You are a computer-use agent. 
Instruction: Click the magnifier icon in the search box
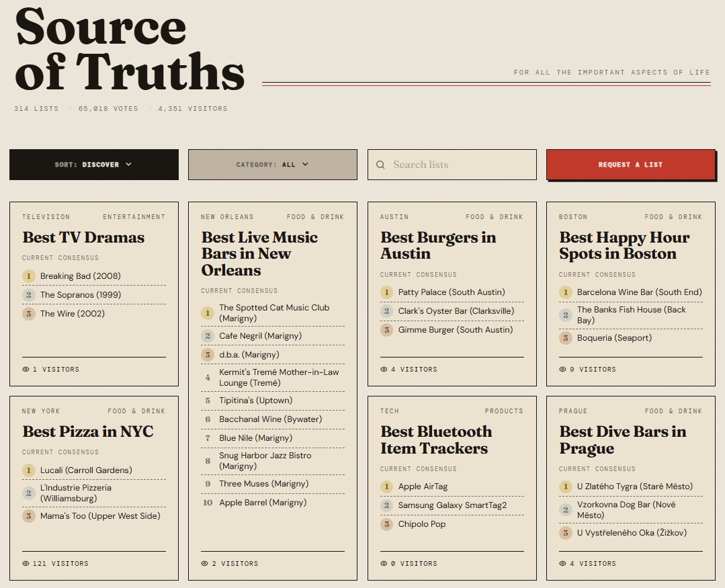pos(380,165)
